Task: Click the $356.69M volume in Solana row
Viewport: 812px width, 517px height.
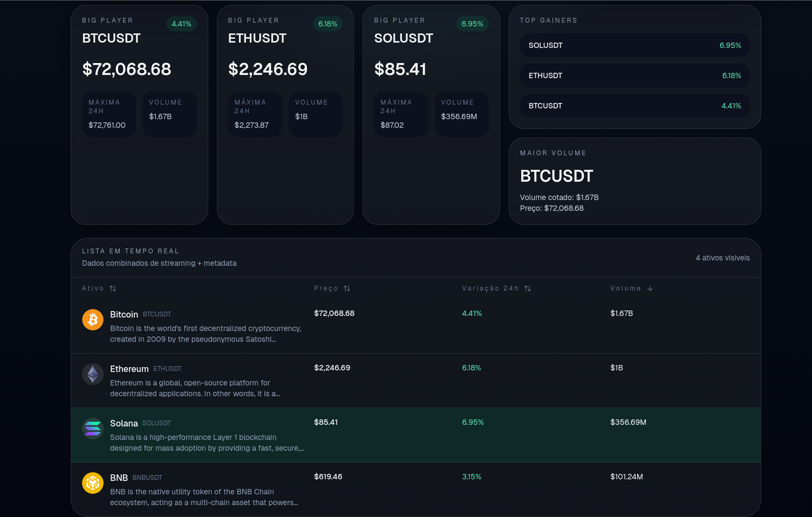Action: click(629, 422)
